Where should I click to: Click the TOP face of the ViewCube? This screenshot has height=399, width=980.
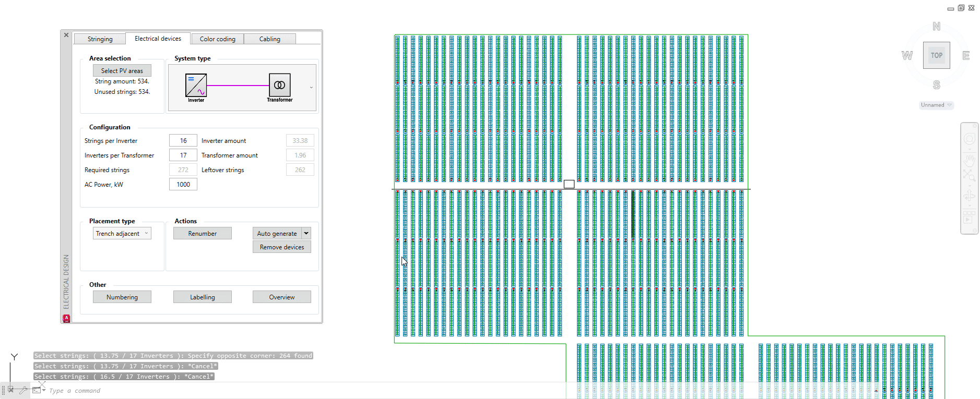click(x=936, y=55)
